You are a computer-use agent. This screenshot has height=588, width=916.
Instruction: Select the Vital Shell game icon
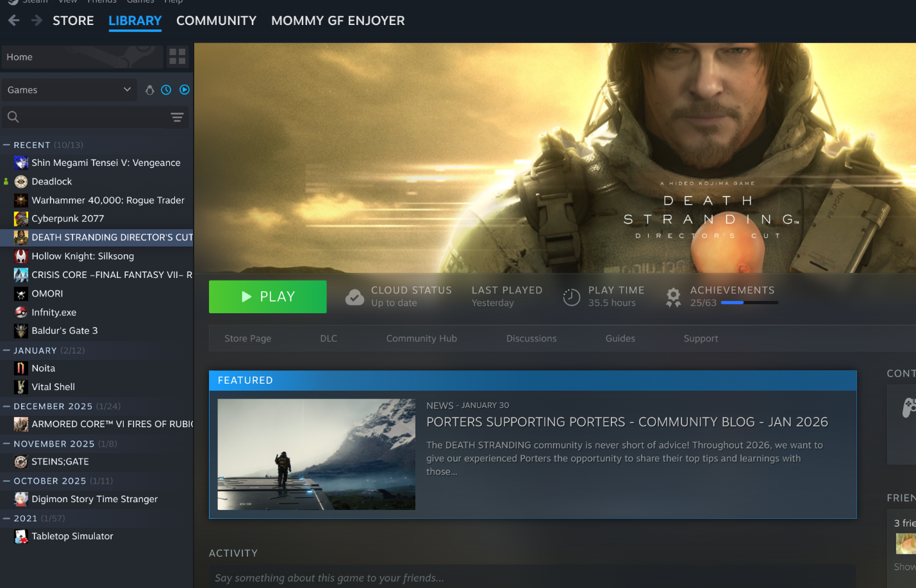coord(21,387)
